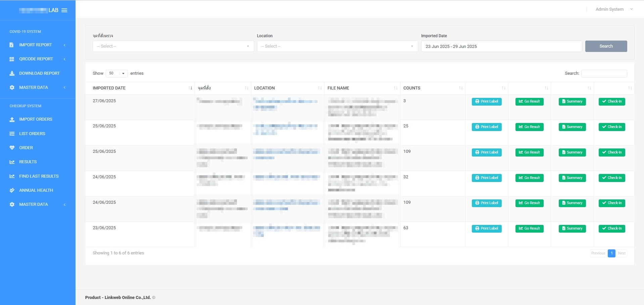Click Print Label for the 27/06/2025 entry
644x305 pixels.
[x=487, y=101]
